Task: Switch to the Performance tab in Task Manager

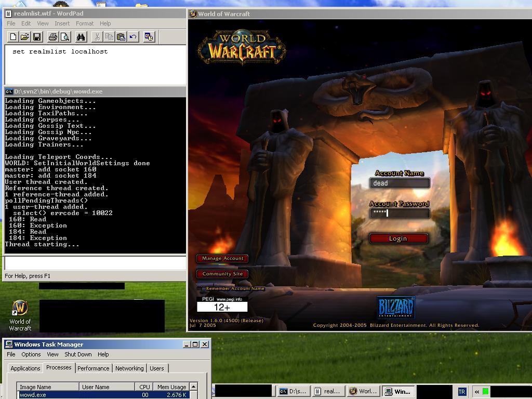Action: [x=94, y=368]
